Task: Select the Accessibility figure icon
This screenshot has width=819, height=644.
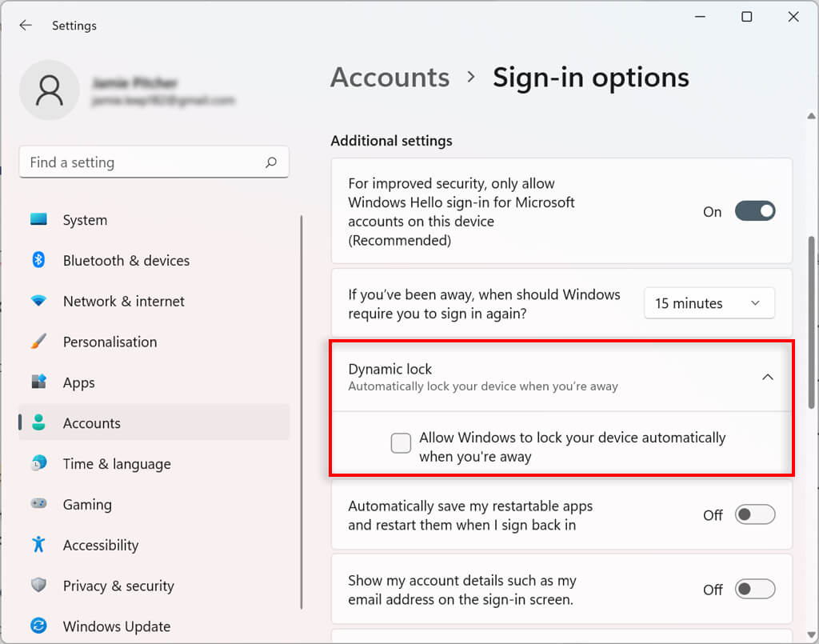Action: click(38, 545)
